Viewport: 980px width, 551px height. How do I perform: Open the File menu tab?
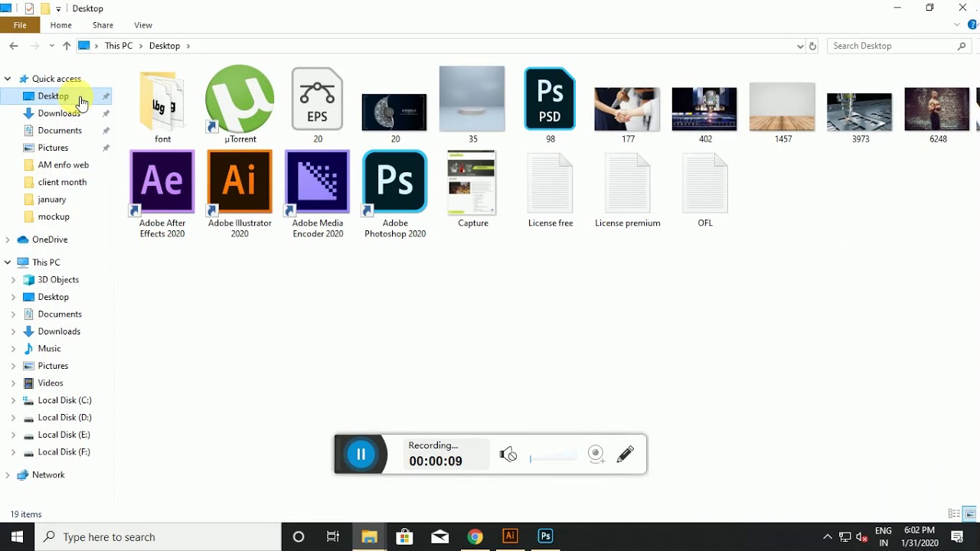[20, 25]
